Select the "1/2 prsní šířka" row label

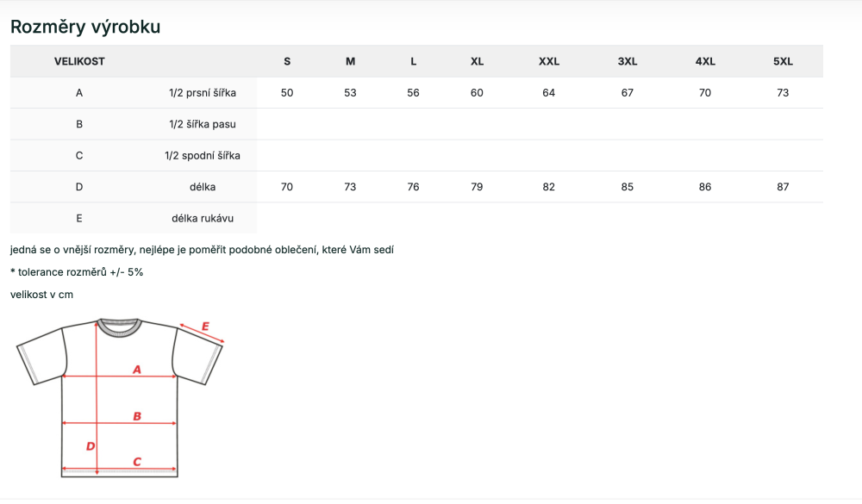pos(203,93)
